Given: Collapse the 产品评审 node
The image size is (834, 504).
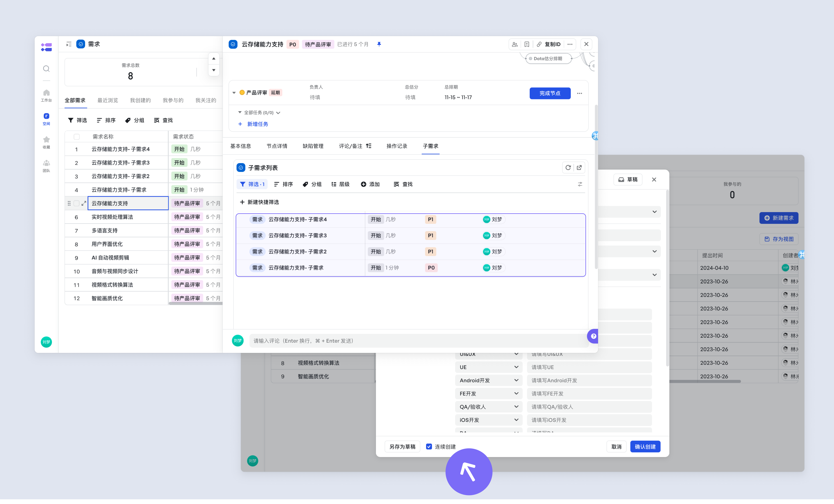Looking at the screenshot, I should click(234, 93).
